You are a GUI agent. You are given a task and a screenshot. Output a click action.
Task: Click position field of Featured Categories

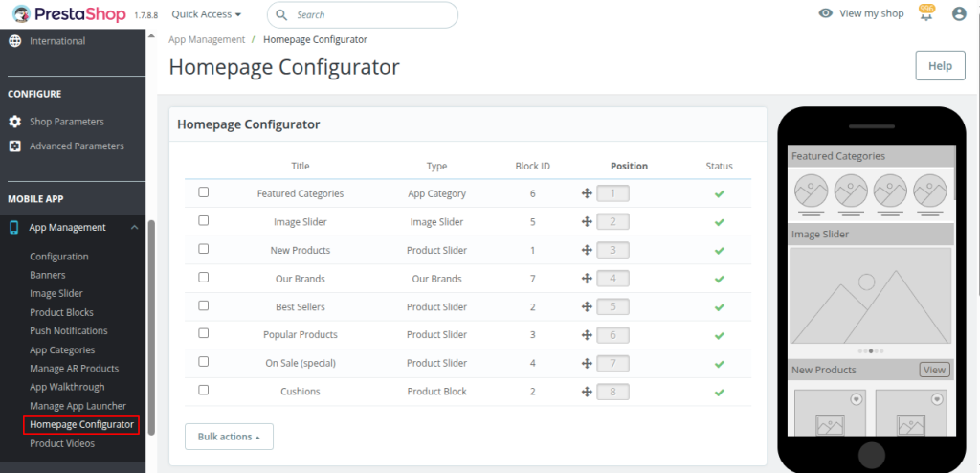click(x=612, y=193)
